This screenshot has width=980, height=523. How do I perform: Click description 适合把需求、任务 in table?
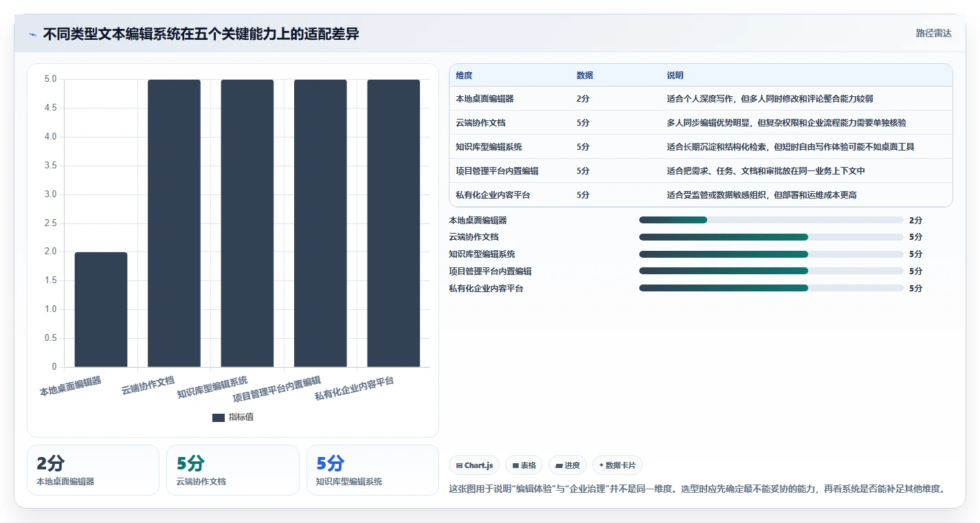click(x=766, y=171)
